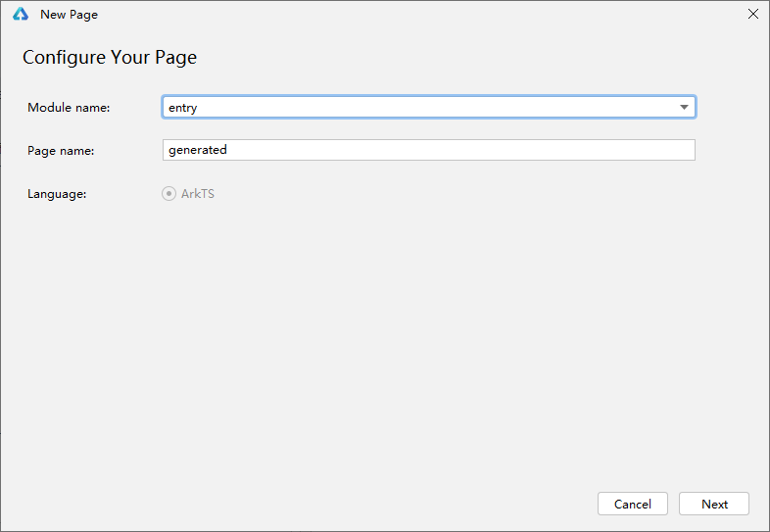Click the DevEco Studio logo in title bar
The image size is (770, 532).
[x=21, y=15]
